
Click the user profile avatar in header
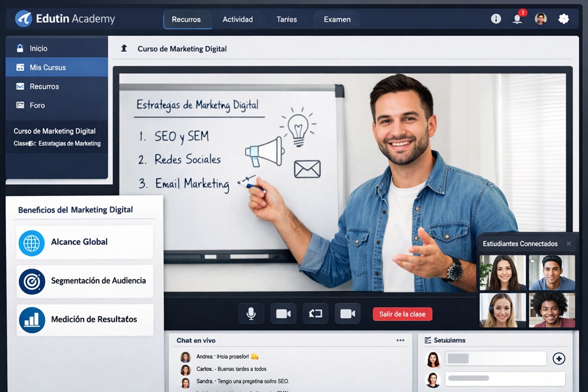pyautogui.click(x=540, y=19)
